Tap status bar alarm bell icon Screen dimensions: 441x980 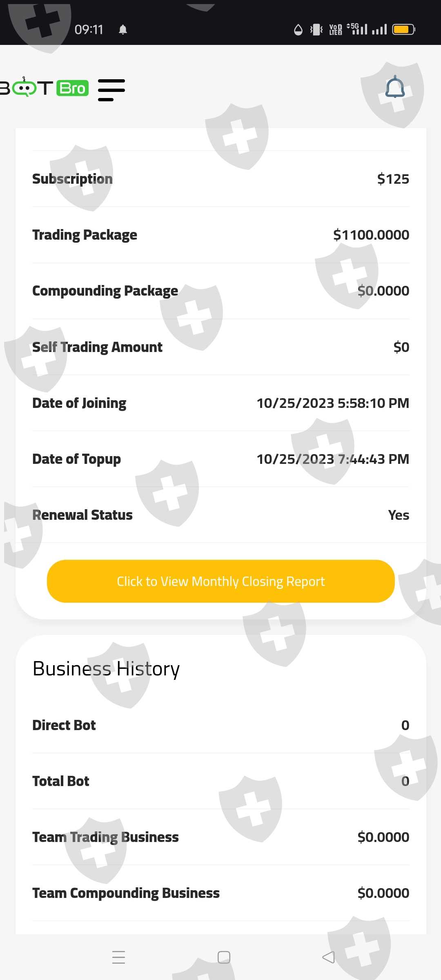pyautogui.click(x=123, y=30)
